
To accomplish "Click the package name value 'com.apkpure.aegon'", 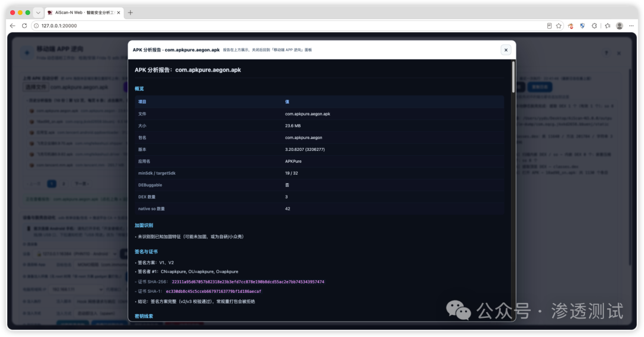I will pyautogui.click(x=304, y=138).
